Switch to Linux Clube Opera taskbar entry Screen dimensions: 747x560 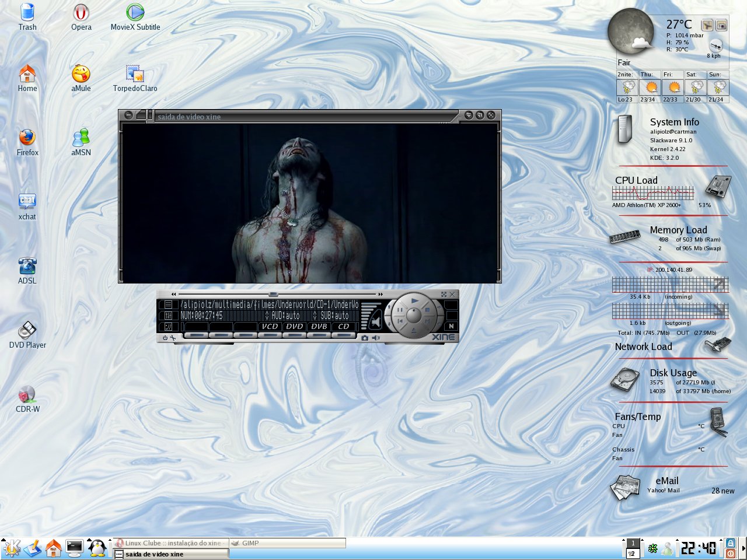pyautogui.click(x=170, y=543)
